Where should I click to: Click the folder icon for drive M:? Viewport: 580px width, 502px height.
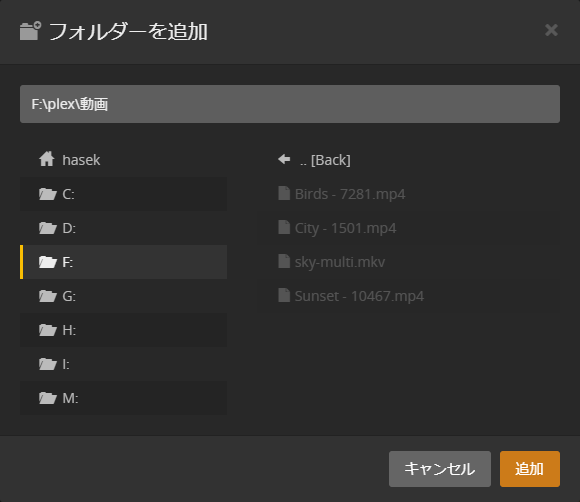(48, 398)
